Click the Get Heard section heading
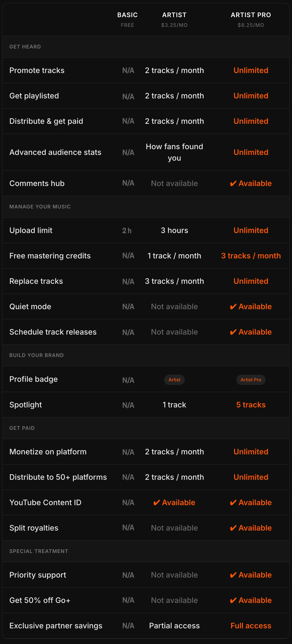Viewport: 292px width, 644px height. tap(25, 47)
